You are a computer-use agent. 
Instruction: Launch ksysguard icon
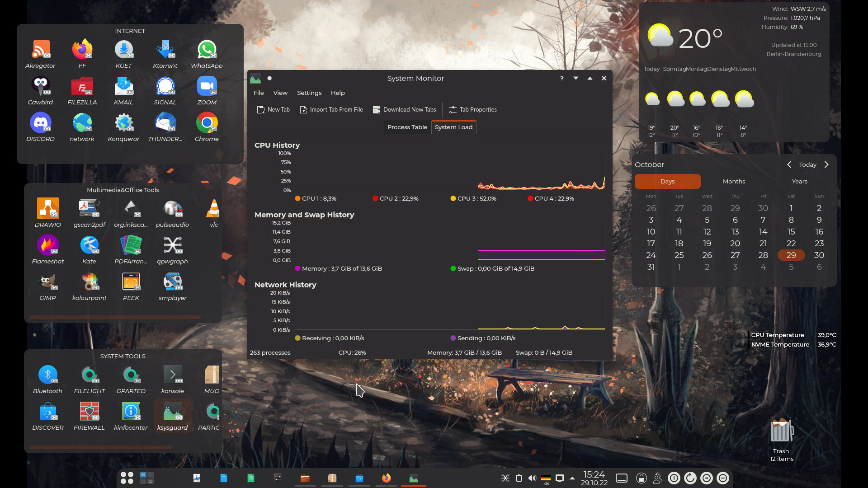click(x=173, y=416)
